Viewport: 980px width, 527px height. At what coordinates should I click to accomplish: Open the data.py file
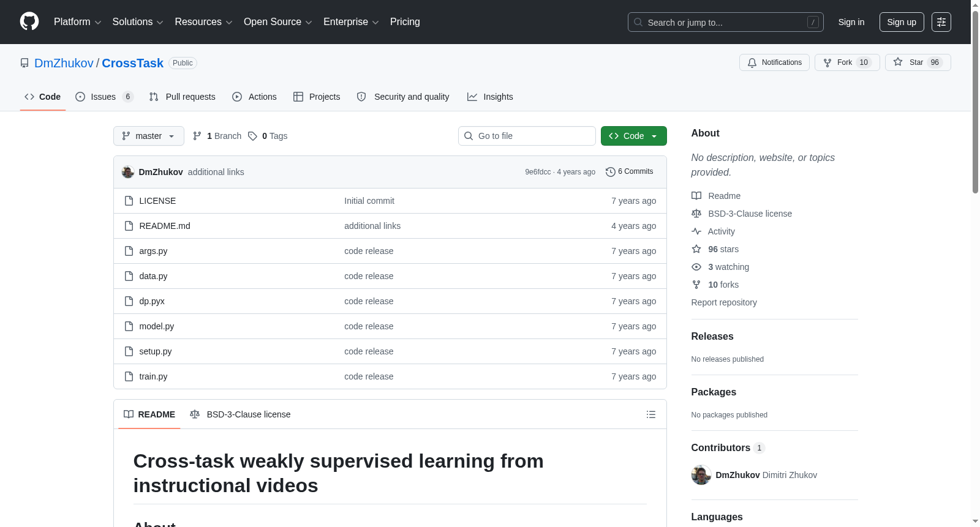point(153,276)
